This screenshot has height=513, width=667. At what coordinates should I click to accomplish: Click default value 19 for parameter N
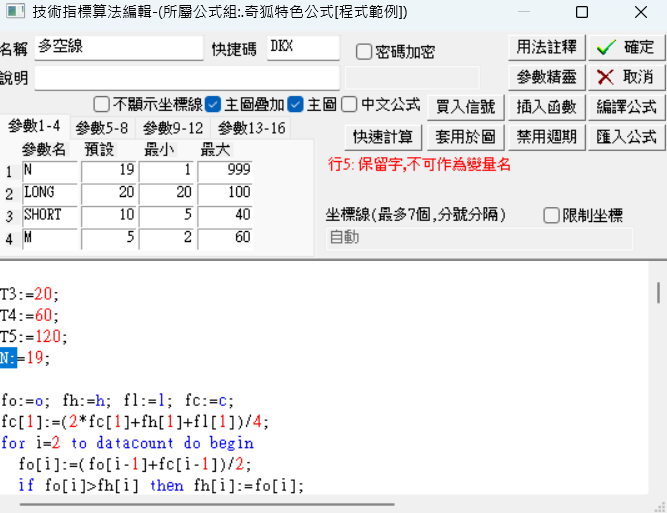click(109, 170)
